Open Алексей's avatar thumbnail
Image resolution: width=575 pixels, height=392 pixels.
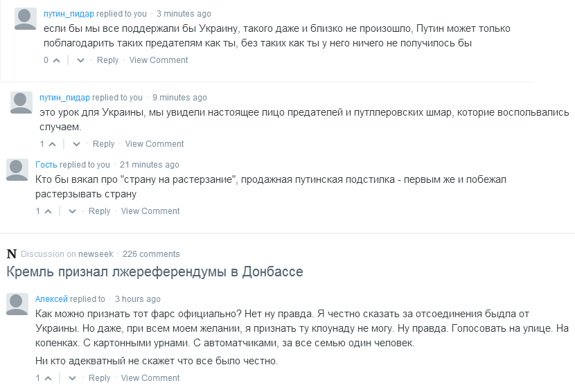(17, 304)
